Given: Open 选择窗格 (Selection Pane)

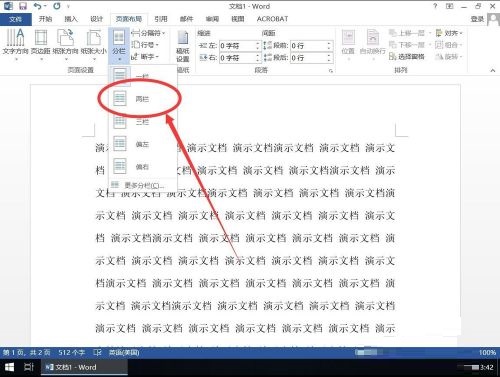Looking at the screenshot, I should 407,57.
